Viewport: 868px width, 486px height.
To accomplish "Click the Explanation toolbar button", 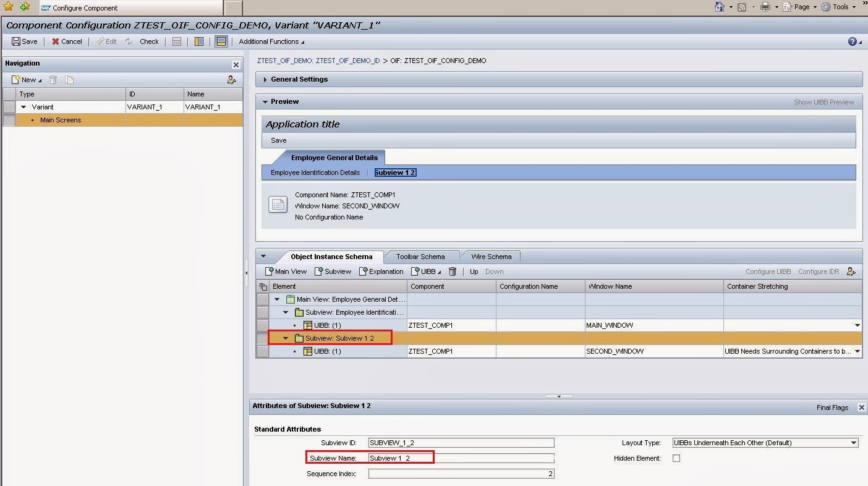I will coord(381,271).
